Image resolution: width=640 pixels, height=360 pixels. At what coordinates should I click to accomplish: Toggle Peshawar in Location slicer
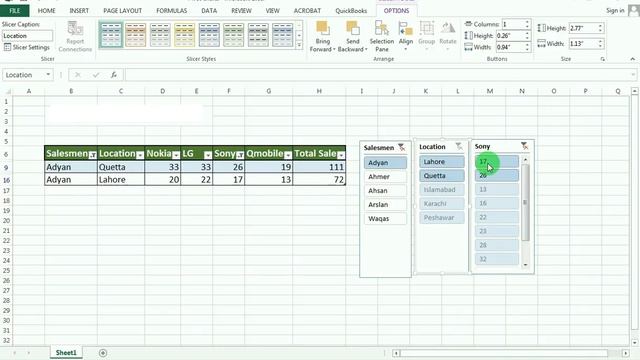coord(442,218)
